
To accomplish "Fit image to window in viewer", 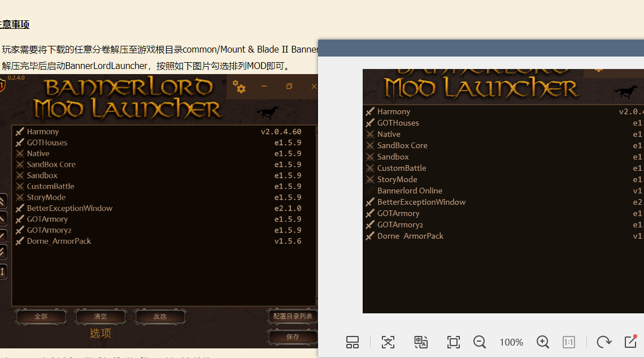I will pyautogui.click(x=454, y=342).
